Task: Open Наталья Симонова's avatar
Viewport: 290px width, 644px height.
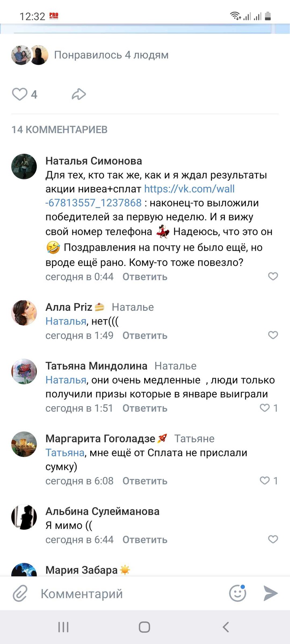Action: (x=24, y=166)
